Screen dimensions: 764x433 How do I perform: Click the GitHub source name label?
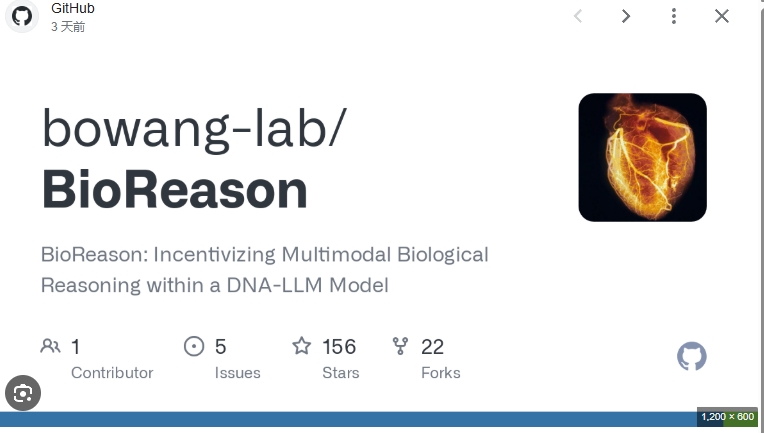[x=73, y=8]
